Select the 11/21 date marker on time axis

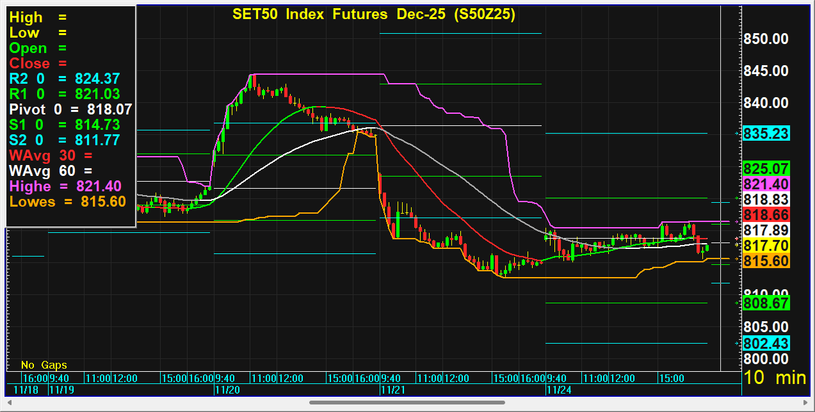click(390, 390)
